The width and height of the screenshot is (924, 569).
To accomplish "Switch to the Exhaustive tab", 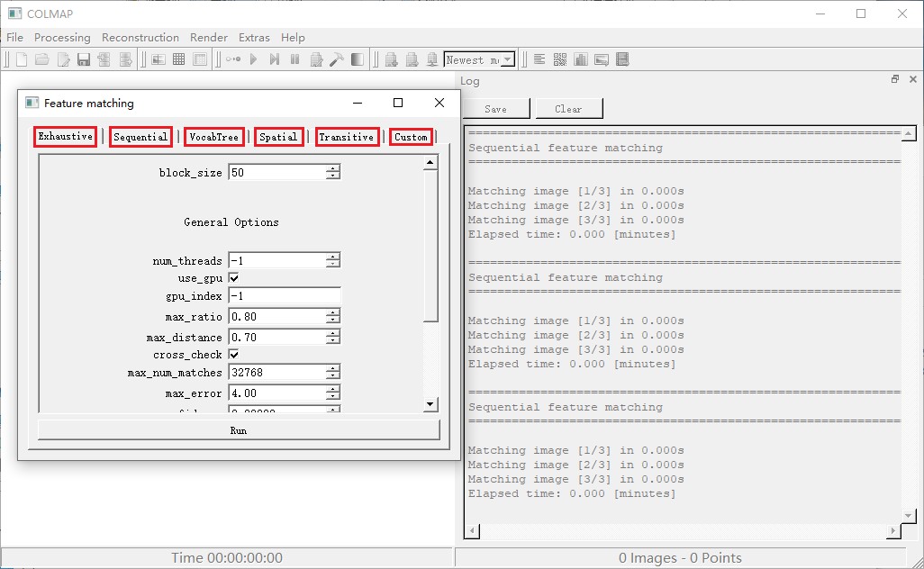I will 66,137.
